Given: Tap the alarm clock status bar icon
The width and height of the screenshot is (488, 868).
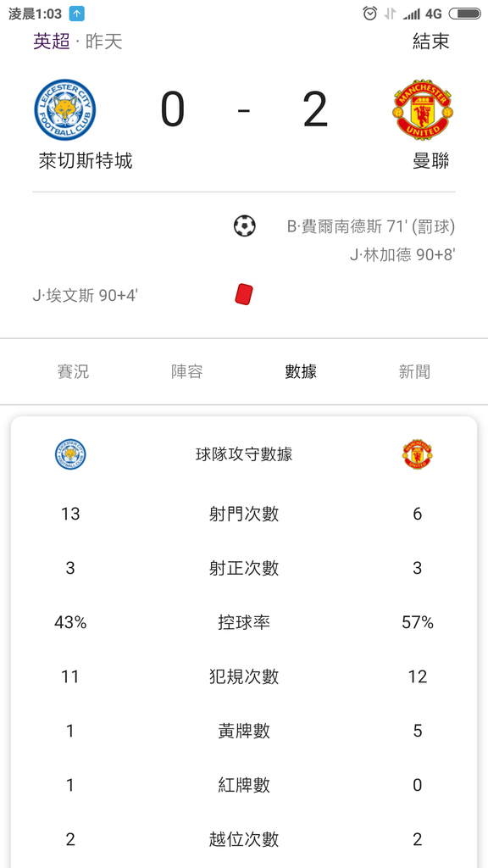Looking at the screenshot, I should [370, 14].
